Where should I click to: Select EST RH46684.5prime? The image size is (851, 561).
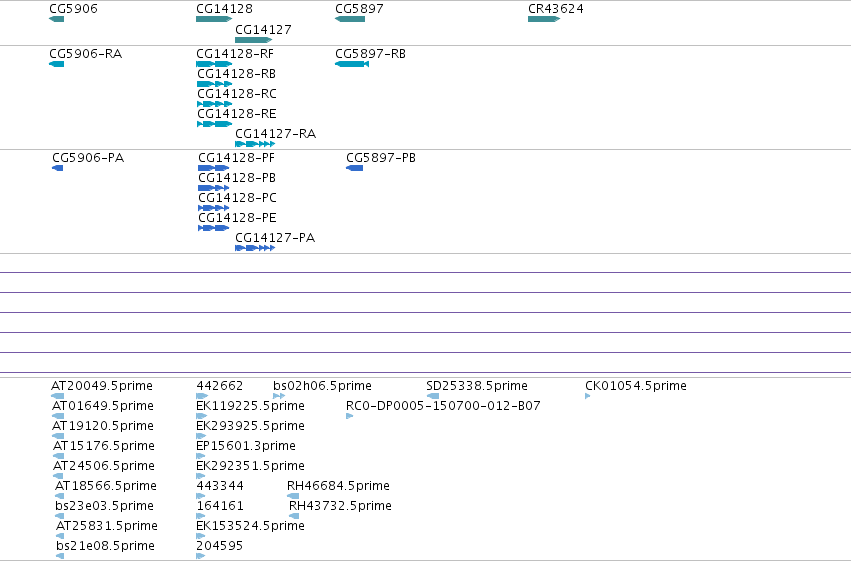coord(293,496)
